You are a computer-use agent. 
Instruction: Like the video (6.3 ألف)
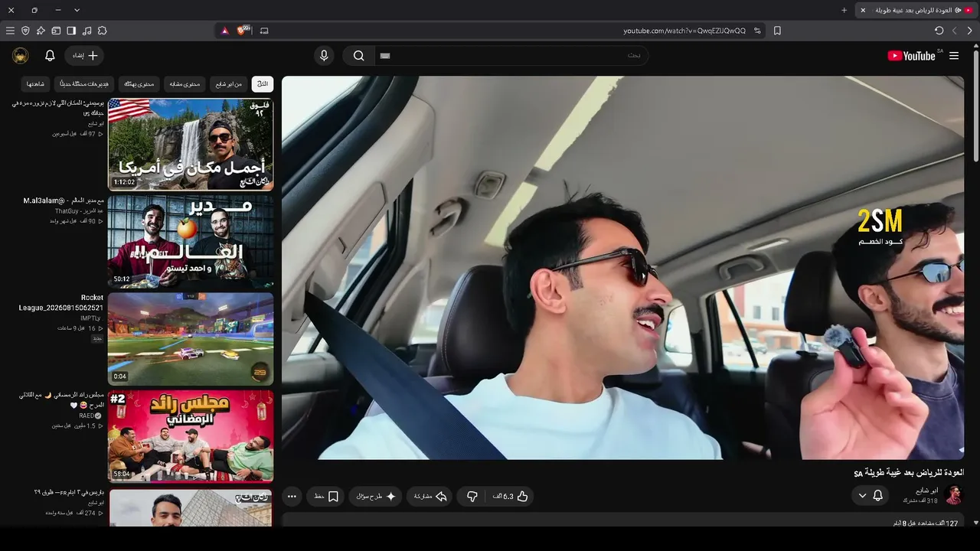click(511, 497)
